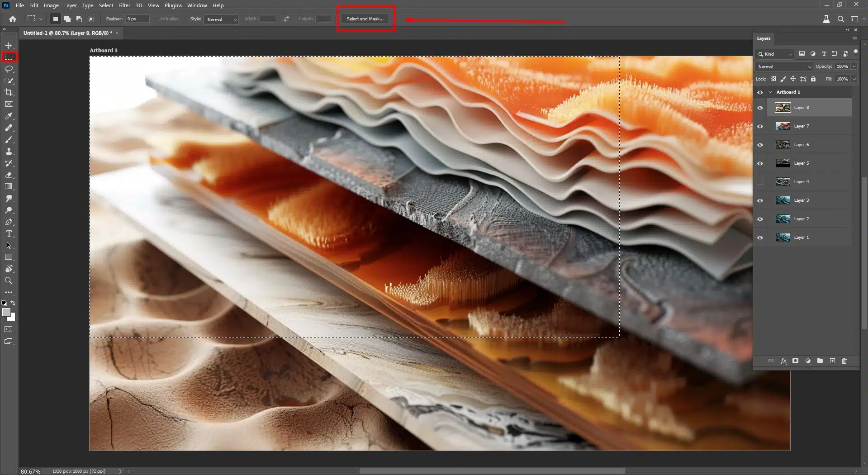The image size is (868, 475).
Task: Select the Spot Healing Brush tool
Action: (9, 128)
